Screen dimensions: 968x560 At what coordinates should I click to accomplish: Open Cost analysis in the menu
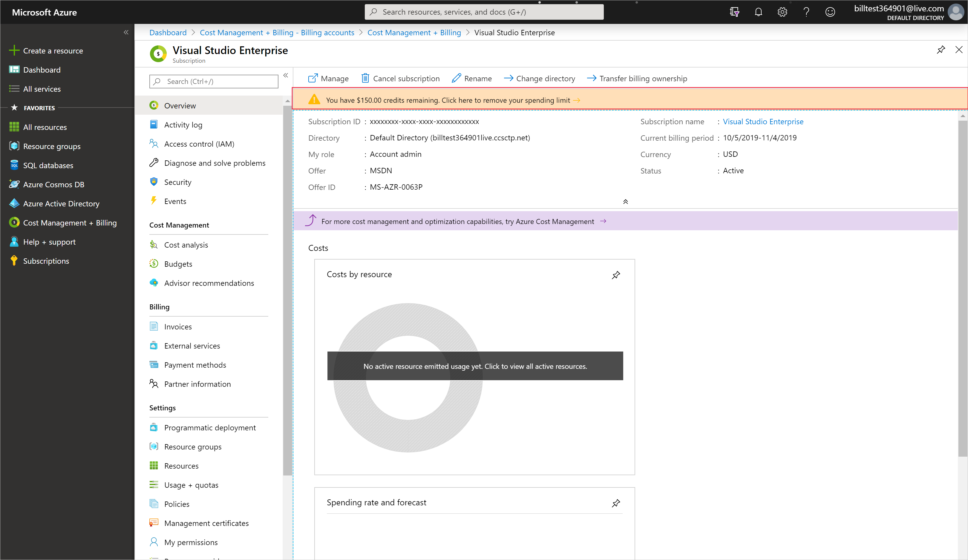pos(186,245)
